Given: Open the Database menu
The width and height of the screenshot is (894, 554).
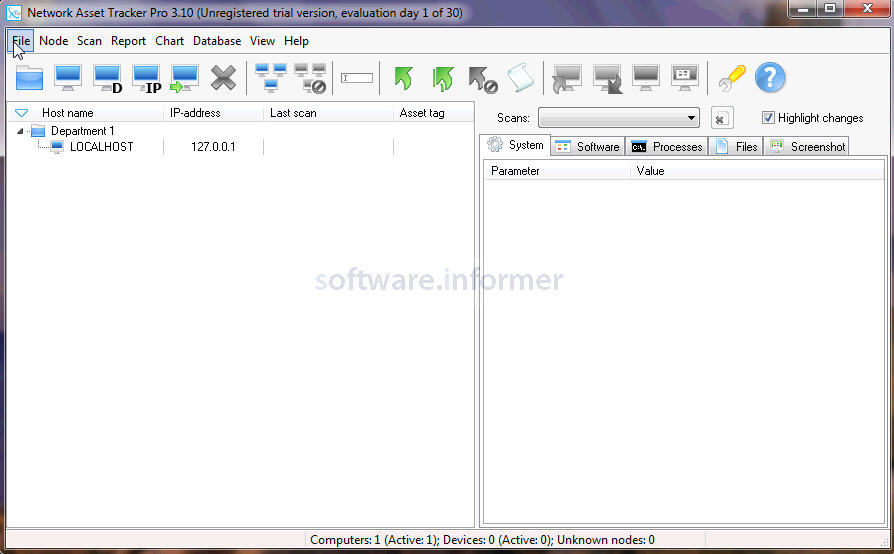Looking at the screenshot, I should pos(217,41).
